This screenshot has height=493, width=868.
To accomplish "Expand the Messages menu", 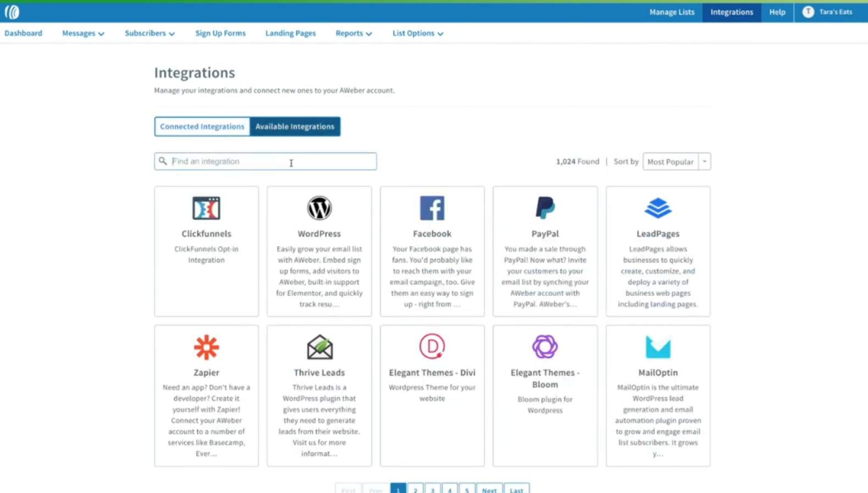I will (x=83, y=33).
